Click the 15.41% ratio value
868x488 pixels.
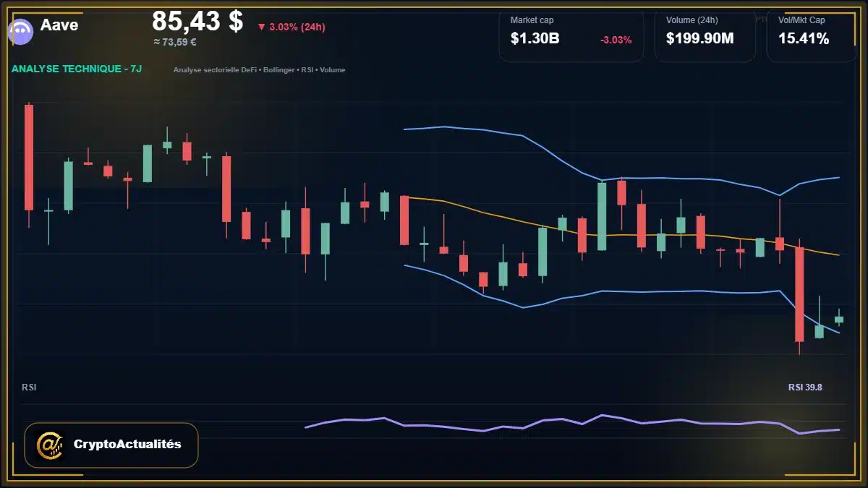(804, 39)
